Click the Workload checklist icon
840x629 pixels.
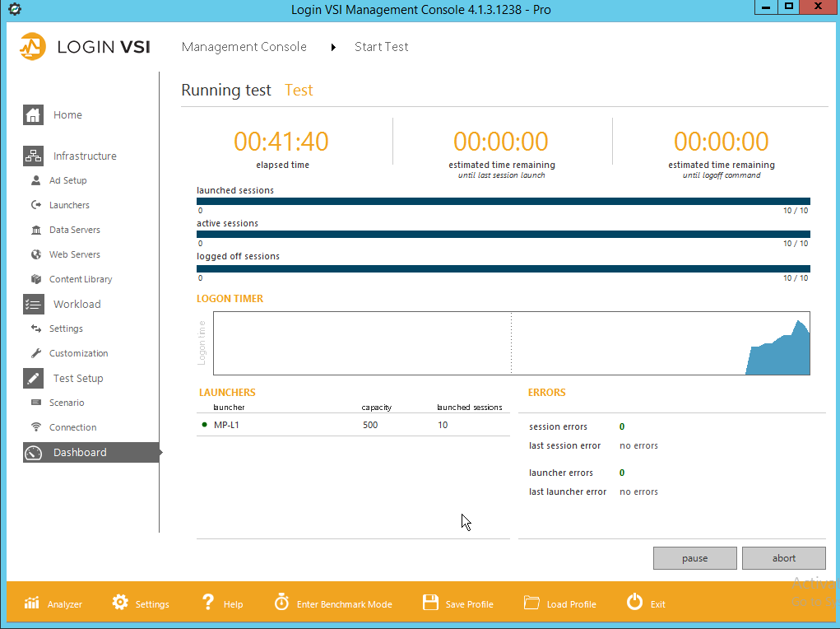point(33,304)
